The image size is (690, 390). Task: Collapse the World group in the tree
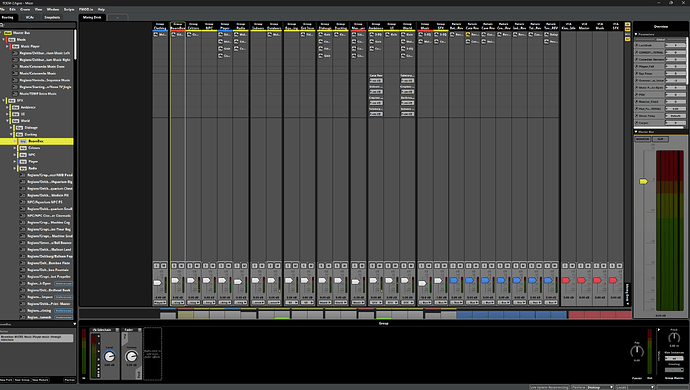coord(7,121)
